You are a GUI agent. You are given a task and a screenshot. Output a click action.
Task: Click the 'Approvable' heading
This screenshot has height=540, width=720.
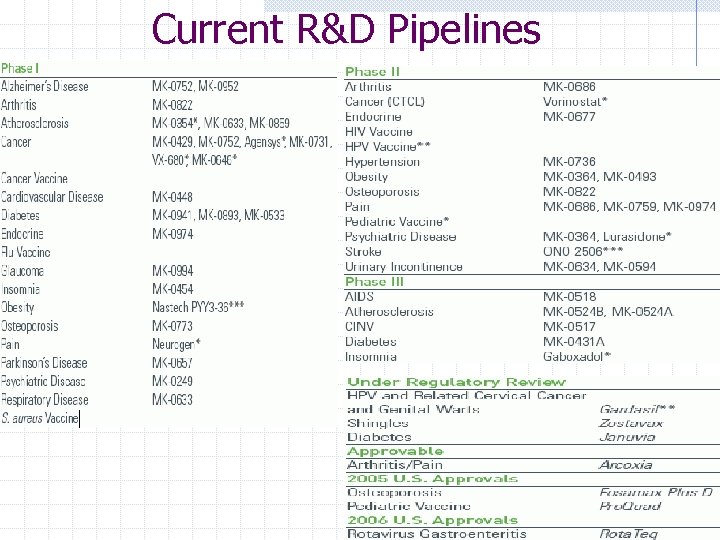click(x=395, y=451)
